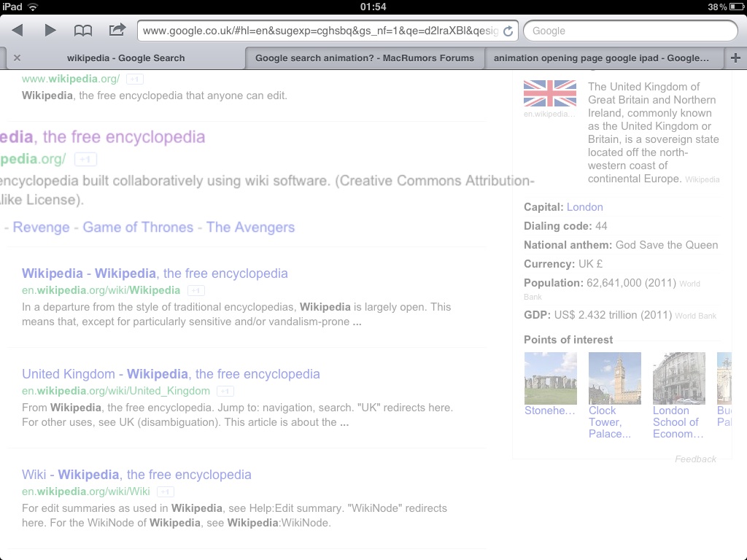Click the large +1 badge in enlarged result
This screenshot has width=747, height=560.
pos(85,159)
